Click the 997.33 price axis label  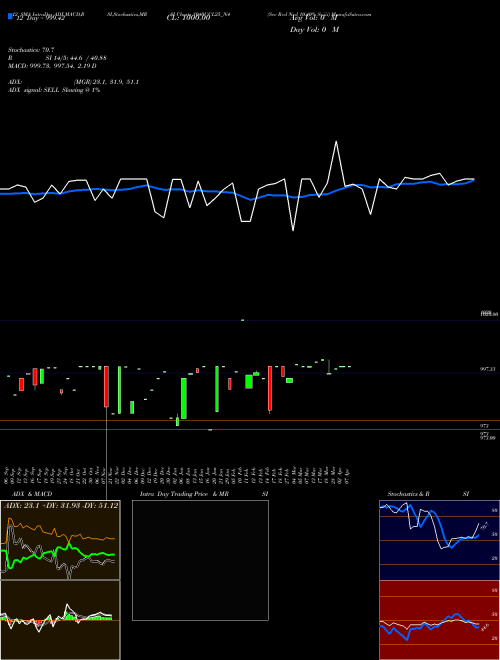click(x=488, y=369)
